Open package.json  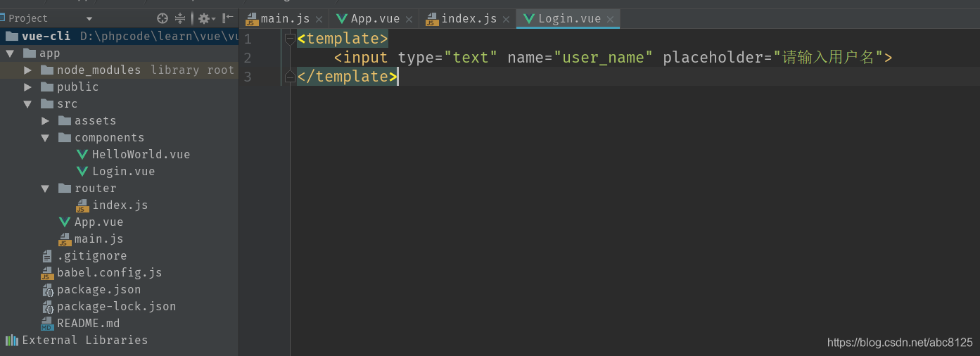coord(98,289)
